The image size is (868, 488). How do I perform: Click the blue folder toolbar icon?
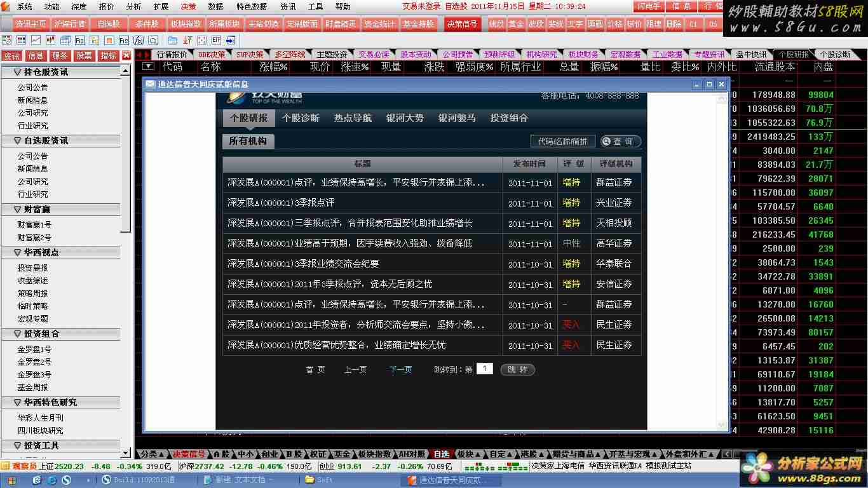tap(172, 40)
